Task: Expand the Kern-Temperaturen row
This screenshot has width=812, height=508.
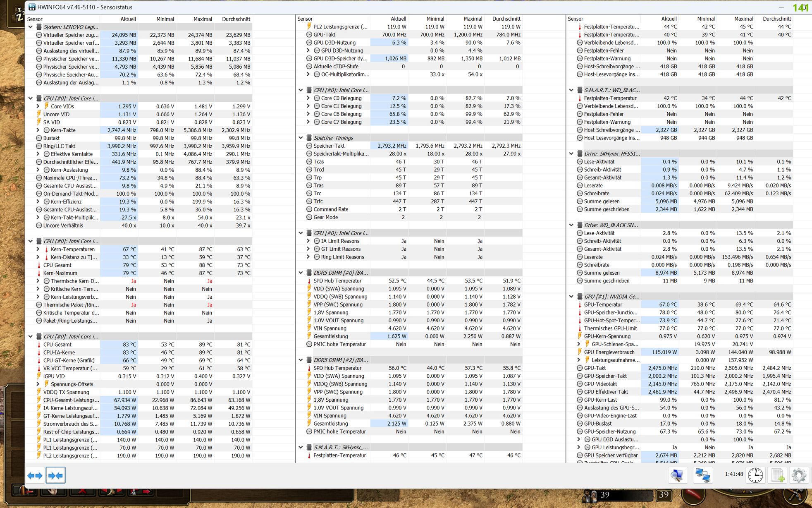Action: (x=38, y=249)
